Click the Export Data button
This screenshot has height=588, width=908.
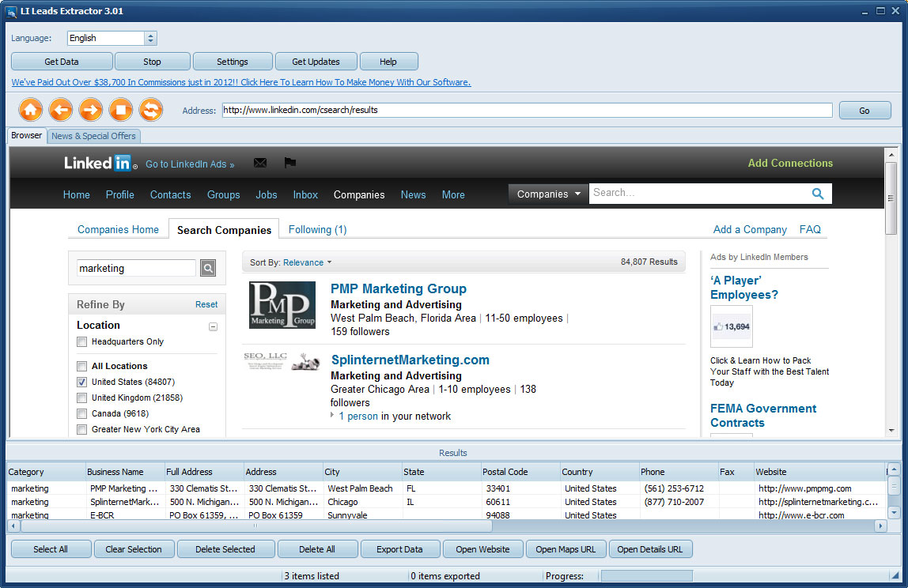pos(399,549)
